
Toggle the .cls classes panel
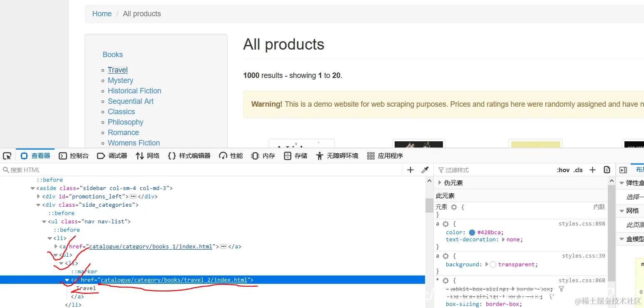(578, 170)
